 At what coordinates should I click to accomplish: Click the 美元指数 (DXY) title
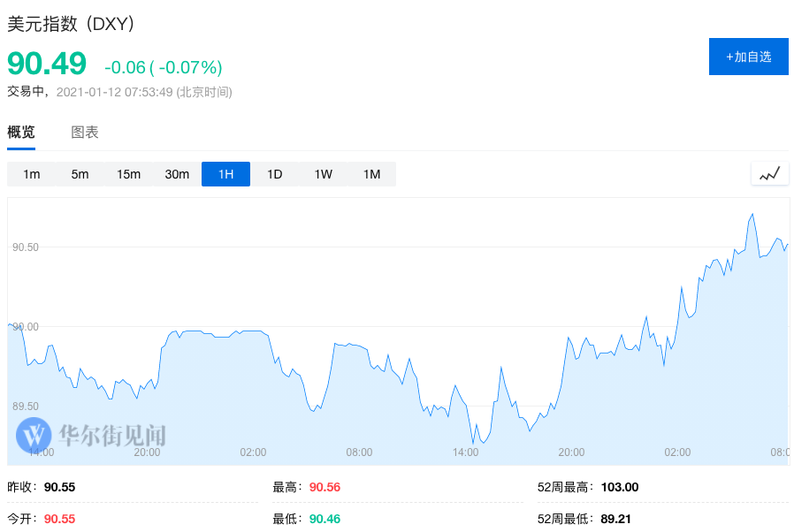(71, 24)
